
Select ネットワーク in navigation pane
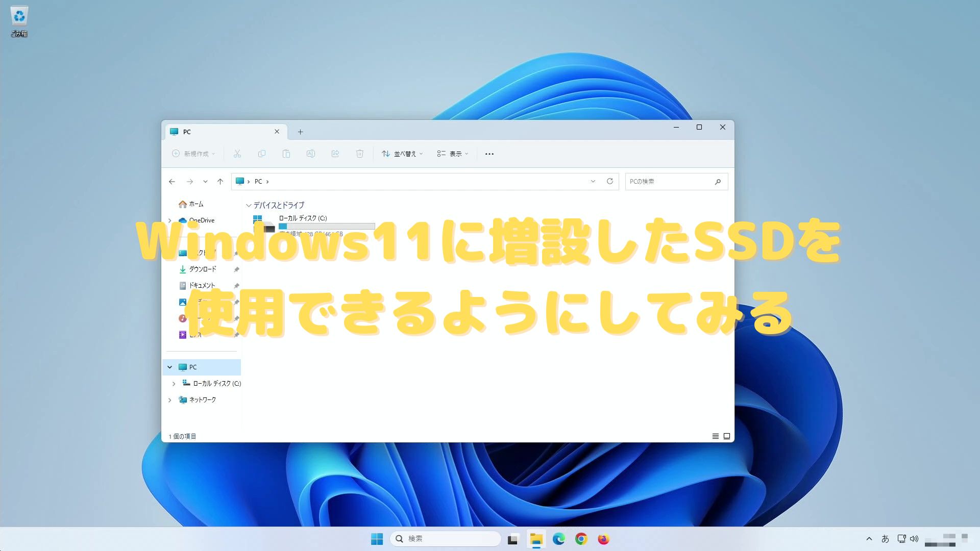(198, 400)
